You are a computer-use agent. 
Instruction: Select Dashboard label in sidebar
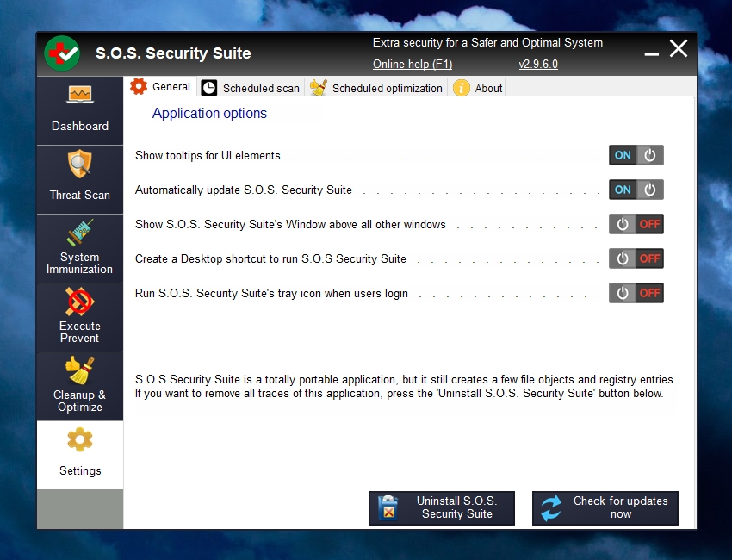(x=80, y=126)
